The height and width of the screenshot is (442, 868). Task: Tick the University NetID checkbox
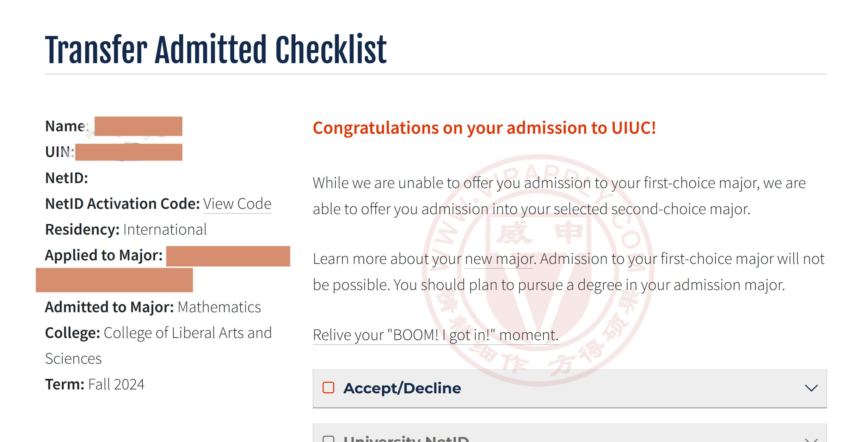click(328, 439)
